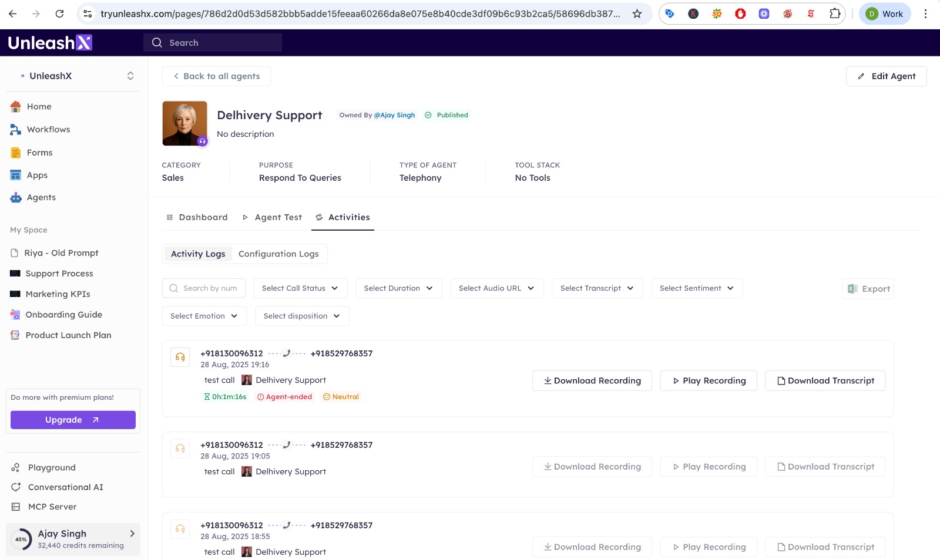940x560 pixels.
Task: Switch to Configuration Logs view
Action: point(278,254)
